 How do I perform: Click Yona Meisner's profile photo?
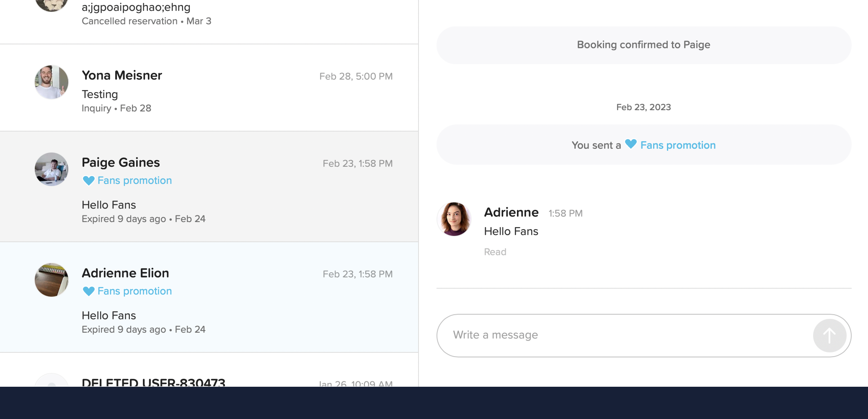coord(52,82)
